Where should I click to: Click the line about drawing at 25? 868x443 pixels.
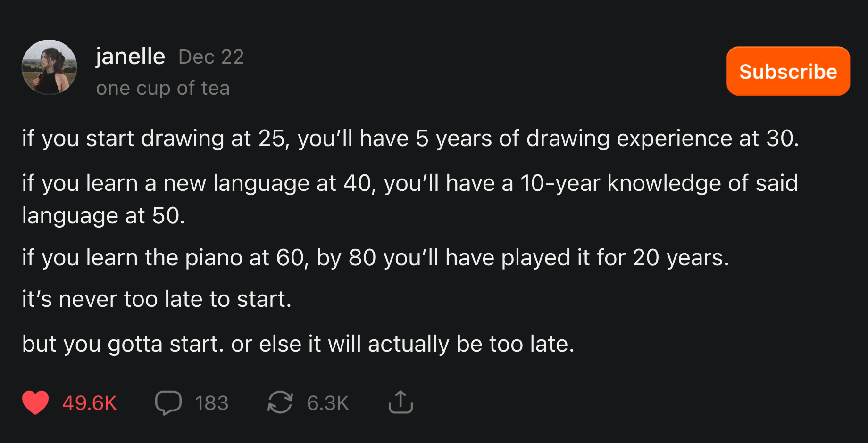[410, 139]
